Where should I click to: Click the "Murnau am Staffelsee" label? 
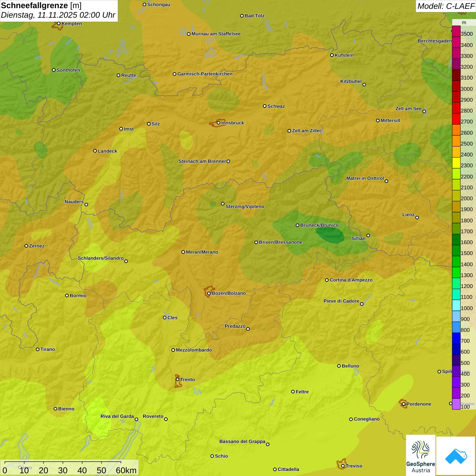point(216,34)
